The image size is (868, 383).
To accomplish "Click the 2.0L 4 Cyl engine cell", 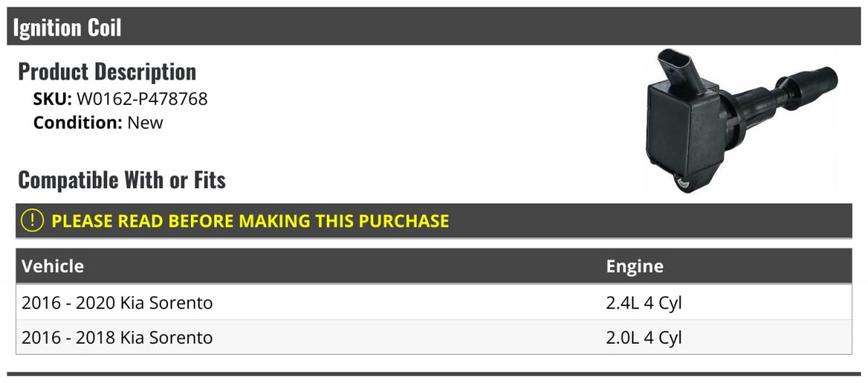I will [644, 337].
